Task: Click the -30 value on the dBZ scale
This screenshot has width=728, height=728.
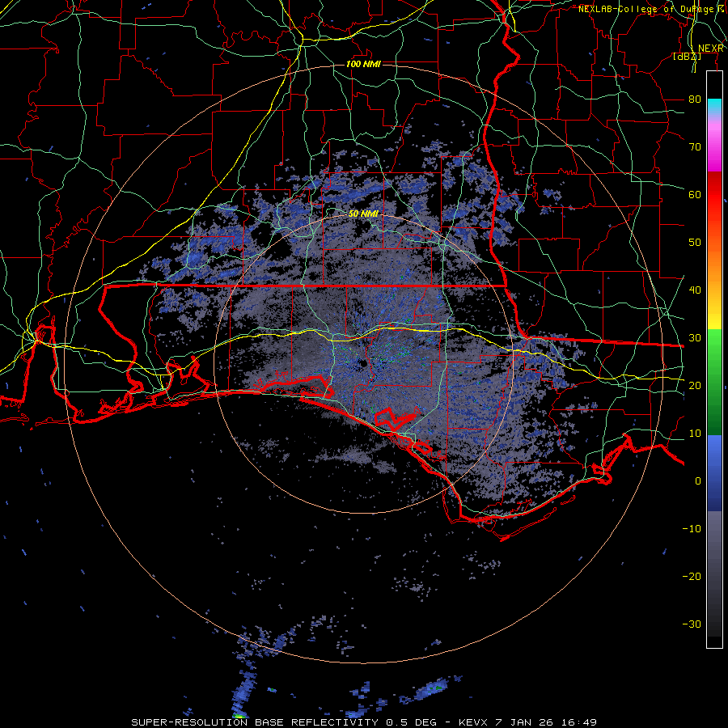Action: pyautogui.click(x=692, y=624)
